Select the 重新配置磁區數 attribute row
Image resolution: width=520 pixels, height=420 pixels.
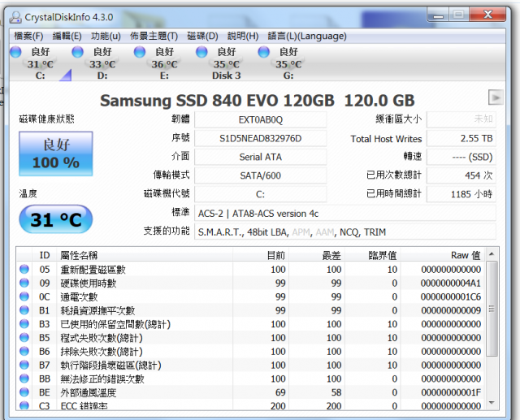[251, 269]
